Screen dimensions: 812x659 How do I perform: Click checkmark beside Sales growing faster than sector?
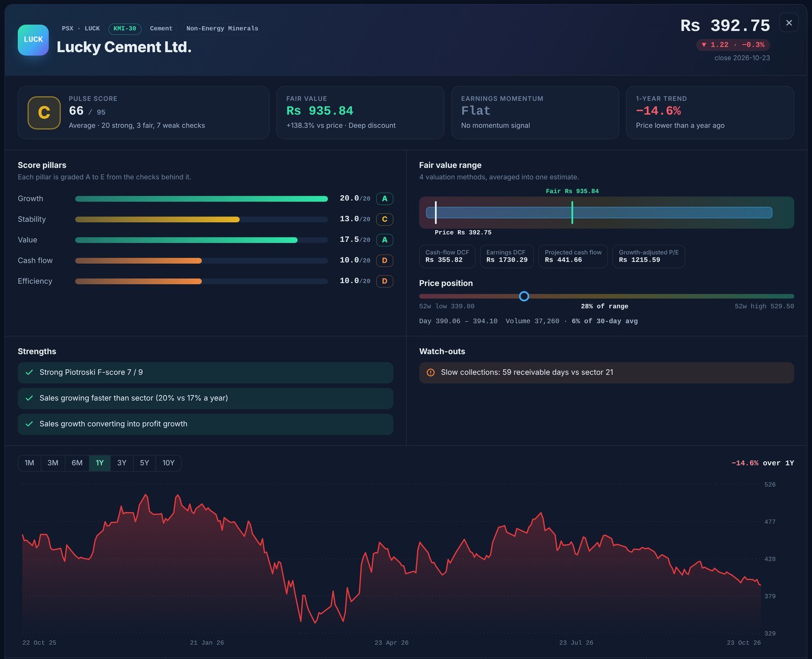[x=29, y=398]
